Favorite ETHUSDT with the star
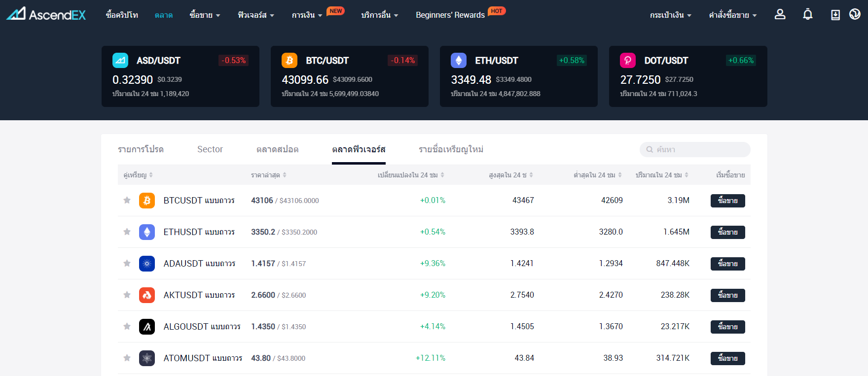Image resolution: width=868 pixels, height=376 pixels. (x=127, y=232)
